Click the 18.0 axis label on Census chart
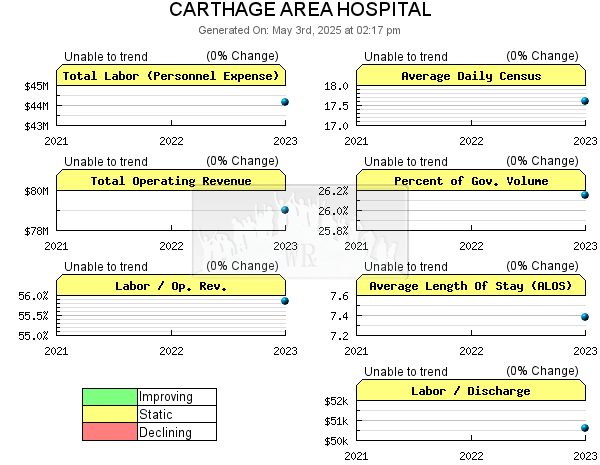The image size is (600, 465). pyautogui.click(x=336, y=86)
